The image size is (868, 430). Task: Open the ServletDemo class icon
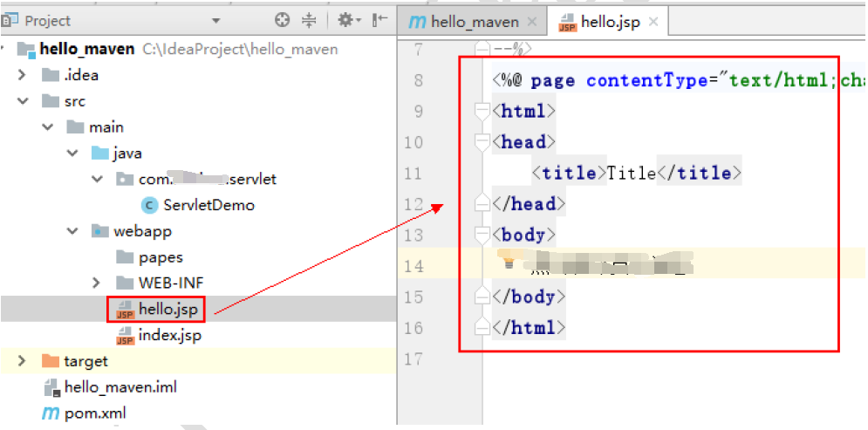point(149,205)
